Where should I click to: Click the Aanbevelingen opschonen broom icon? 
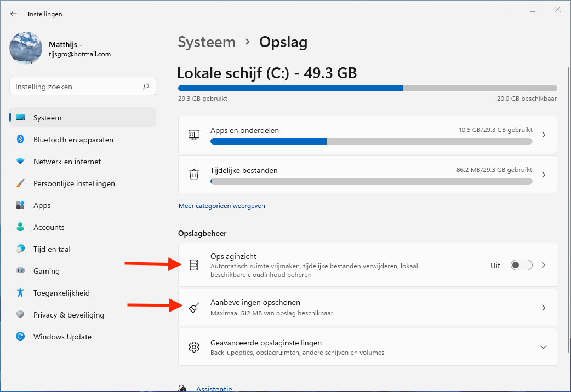pos(193,308)
